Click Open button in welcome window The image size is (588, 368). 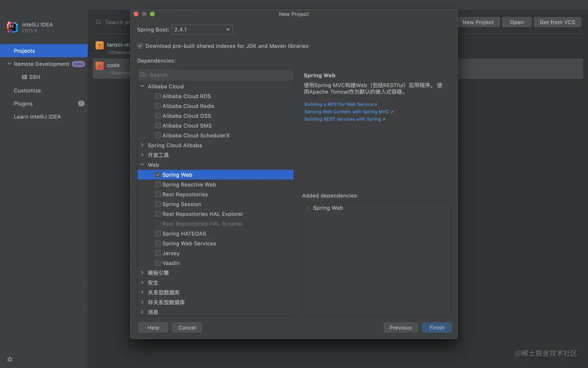(x=517, y=22)
